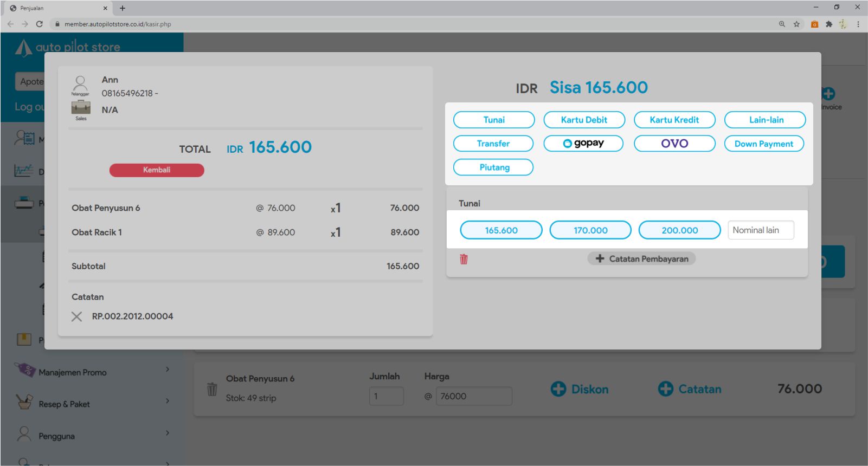Viewport: 868px width, 466px height.
Task: Choose GoPay as the payment method
Action: (x=583, y=144)
